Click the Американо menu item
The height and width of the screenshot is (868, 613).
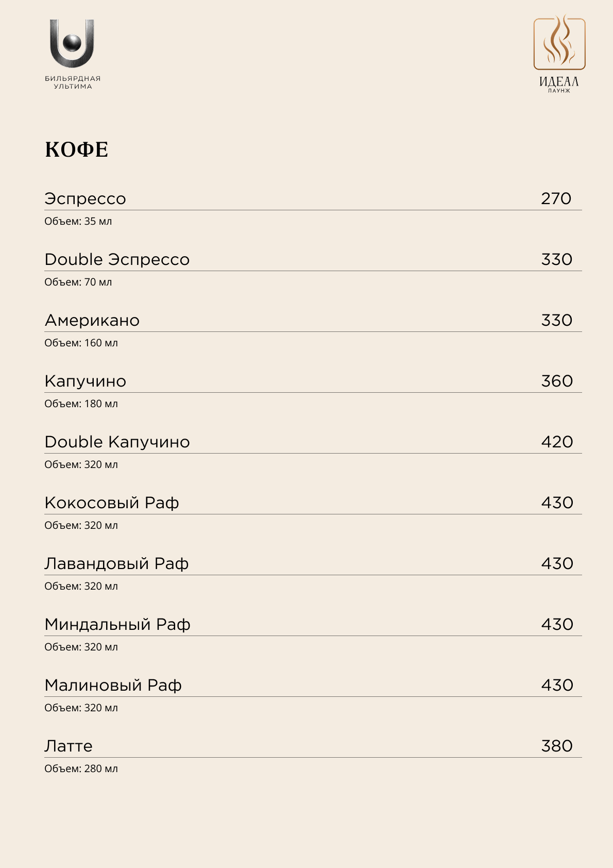tap(92, 320)
